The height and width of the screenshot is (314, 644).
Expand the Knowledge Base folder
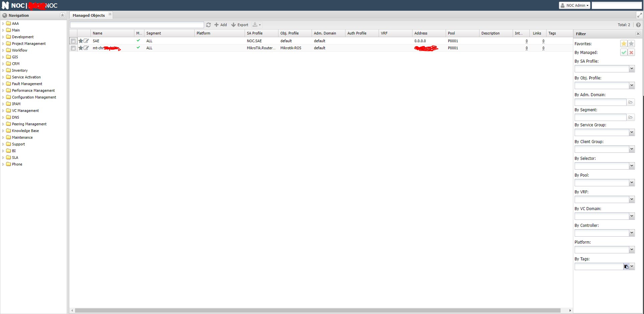pyautogui.click(x=3, y=131)
